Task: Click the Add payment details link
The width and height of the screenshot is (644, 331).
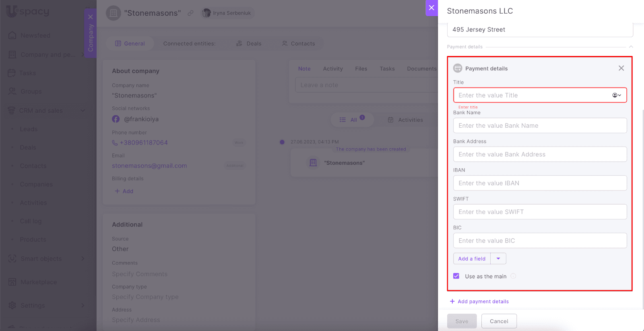Action: point(483,301)
